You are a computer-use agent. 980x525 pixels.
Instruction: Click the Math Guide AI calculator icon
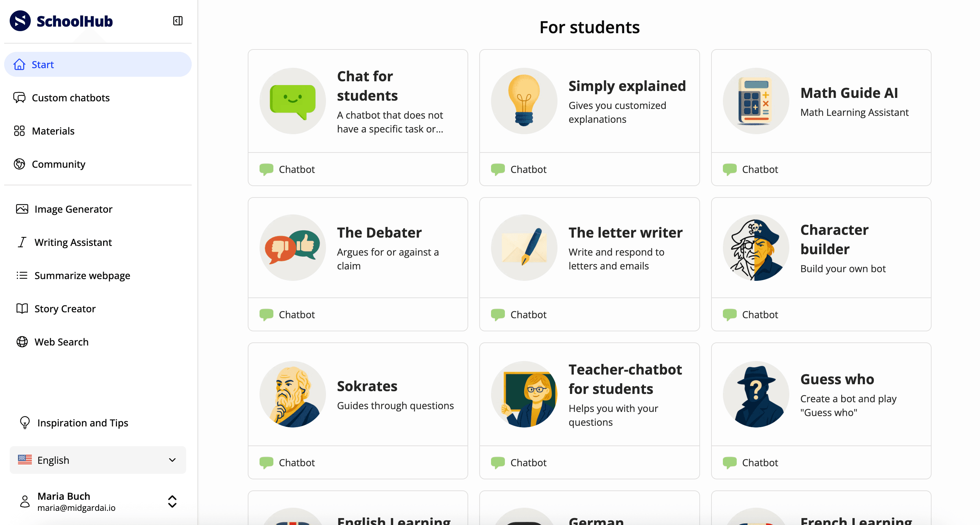coord(755,101)
